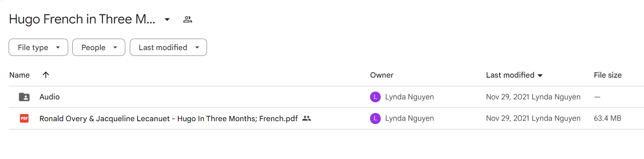Open the People filter dropdown
Viewport: 644px width, 159px height.
tap(99, 47)
